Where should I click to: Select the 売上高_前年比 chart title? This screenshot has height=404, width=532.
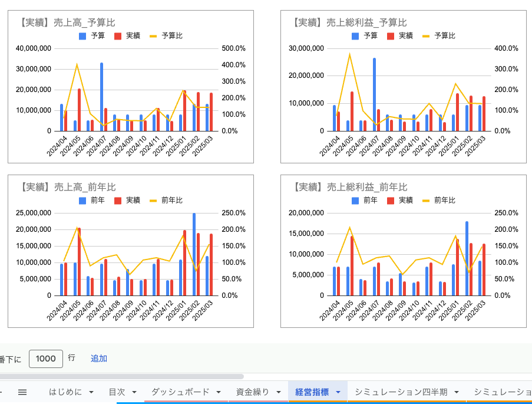coord(68,187)
